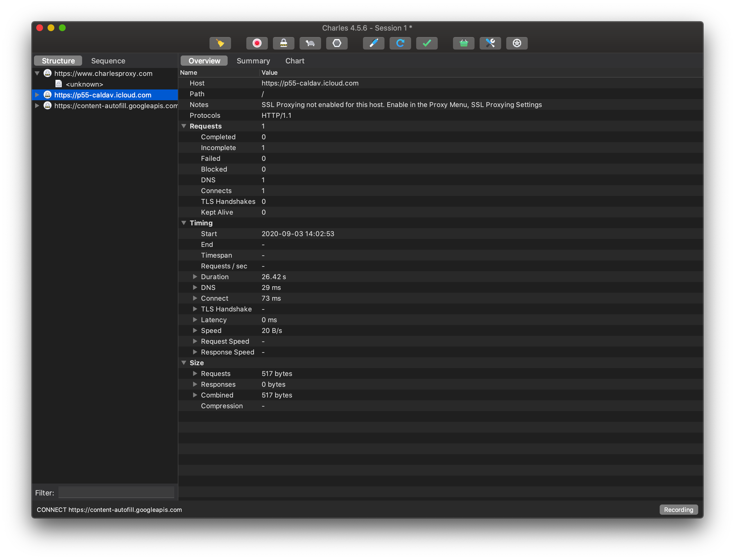Open Settings with the gear icon
Image resolution: width=735 pixels, height=560 pixels.
517,43
